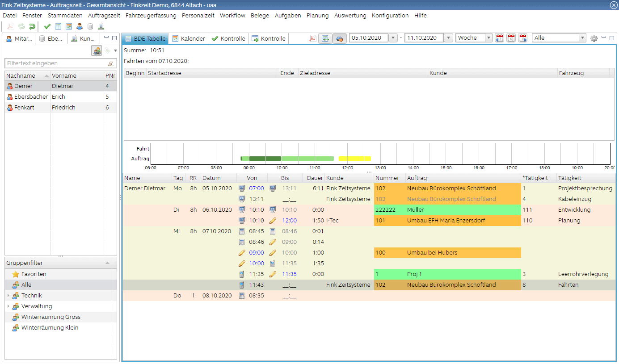Select employee Fenkart Friedrich

pos(61,107)
